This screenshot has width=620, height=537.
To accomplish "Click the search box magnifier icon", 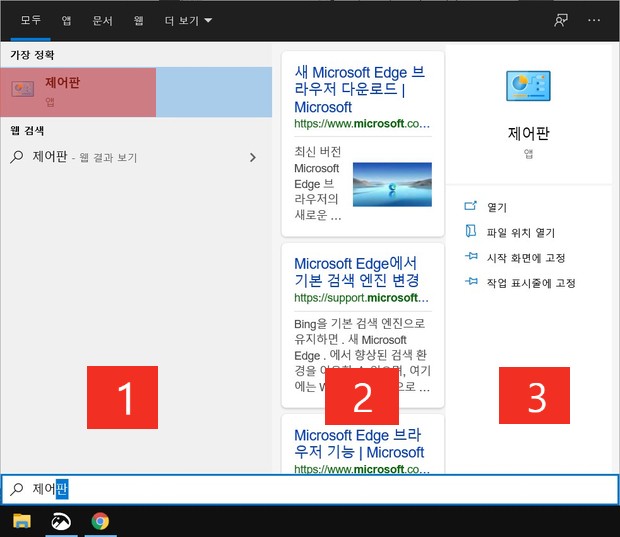I will [17, 489].
